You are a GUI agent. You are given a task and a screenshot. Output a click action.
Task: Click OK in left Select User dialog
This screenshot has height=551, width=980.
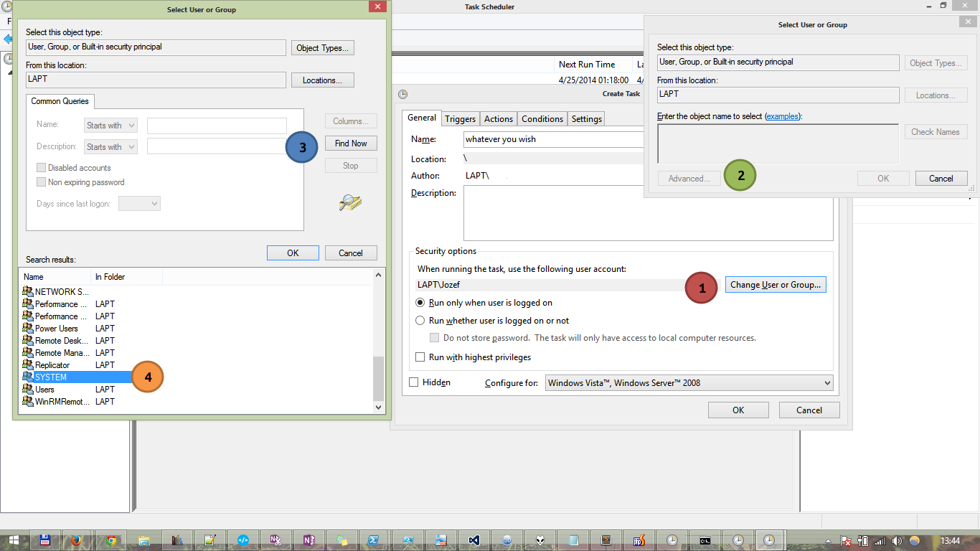(x=293, y=253)
